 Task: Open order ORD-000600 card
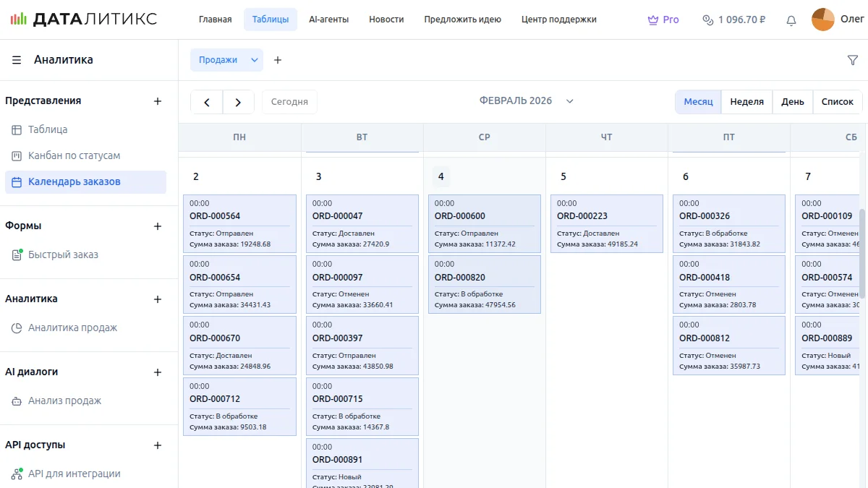pyautogui.click(x=484, y=223)
